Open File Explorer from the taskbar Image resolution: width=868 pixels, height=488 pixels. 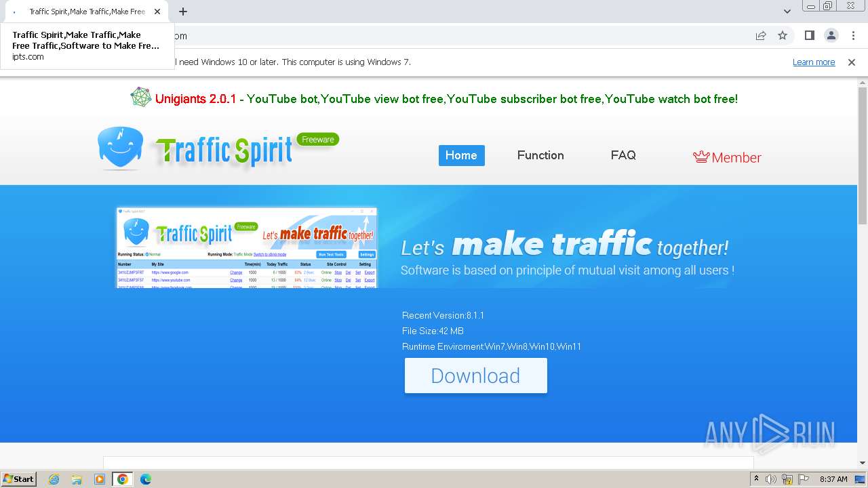77,479
